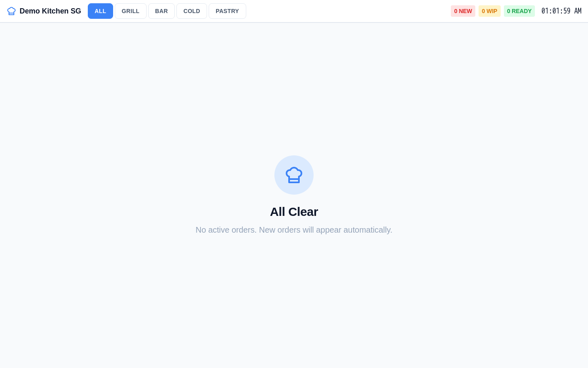Show the PASTRY station orders
This screenshot has width=588, height=368.
(227, 11)
